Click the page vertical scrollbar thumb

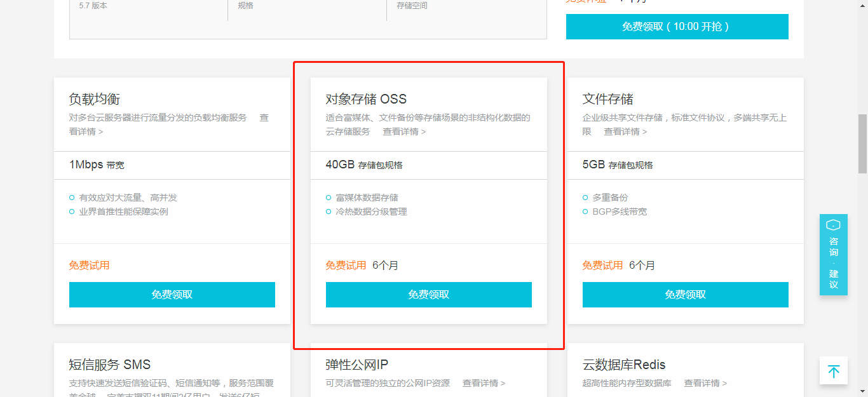[x=862, y=144]
